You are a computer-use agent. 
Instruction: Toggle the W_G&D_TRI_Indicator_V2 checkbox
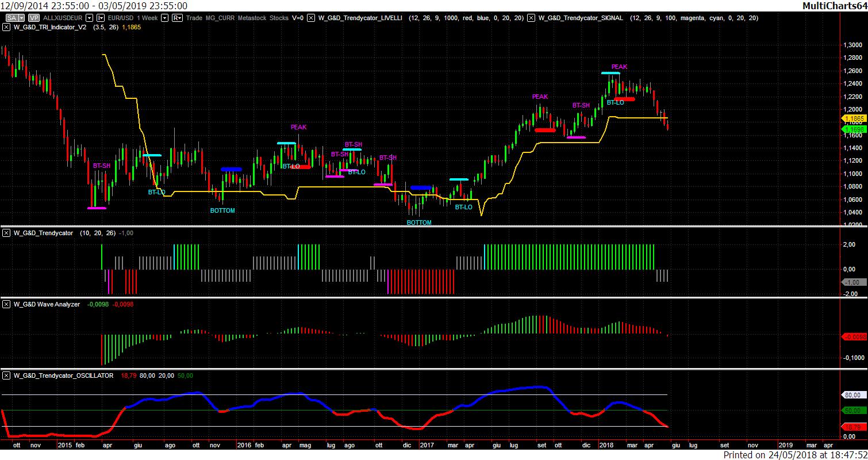point(6,27)
